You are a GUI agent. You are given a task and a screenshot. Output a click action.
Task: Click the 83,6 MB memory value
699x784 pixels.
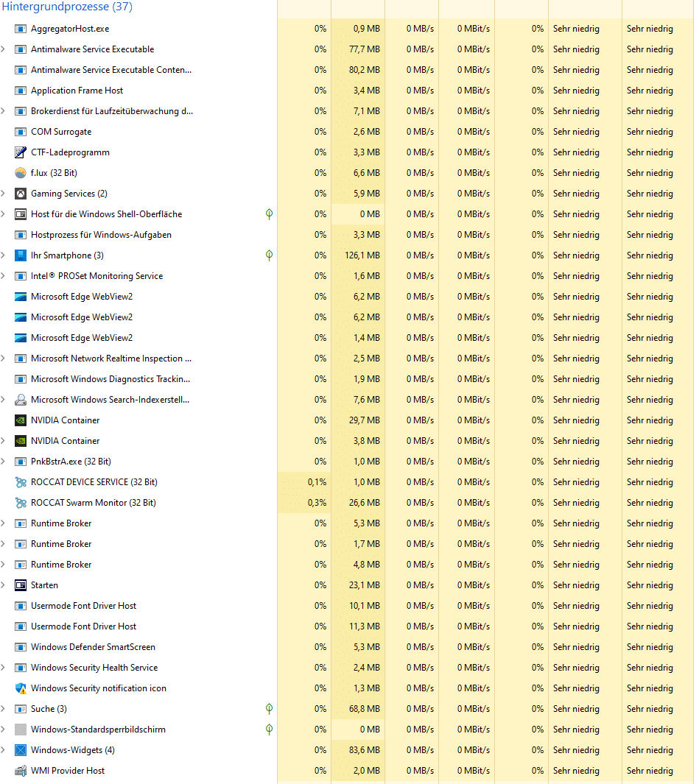pos(365,750)
